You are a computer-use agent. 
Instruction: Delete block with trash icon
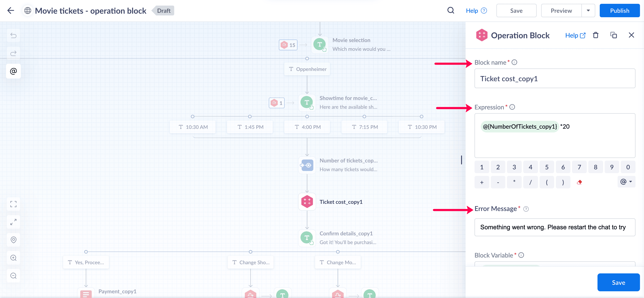coord(595,35)
